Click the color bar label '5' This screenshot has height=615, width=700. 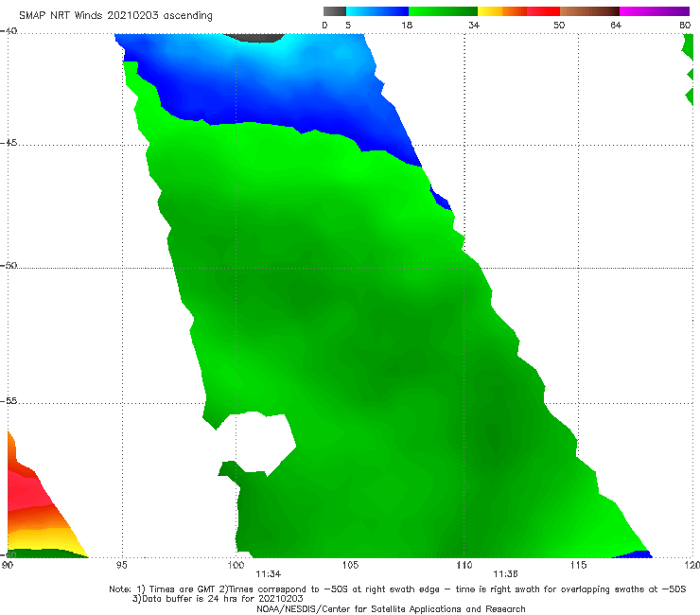click(348, 25)
